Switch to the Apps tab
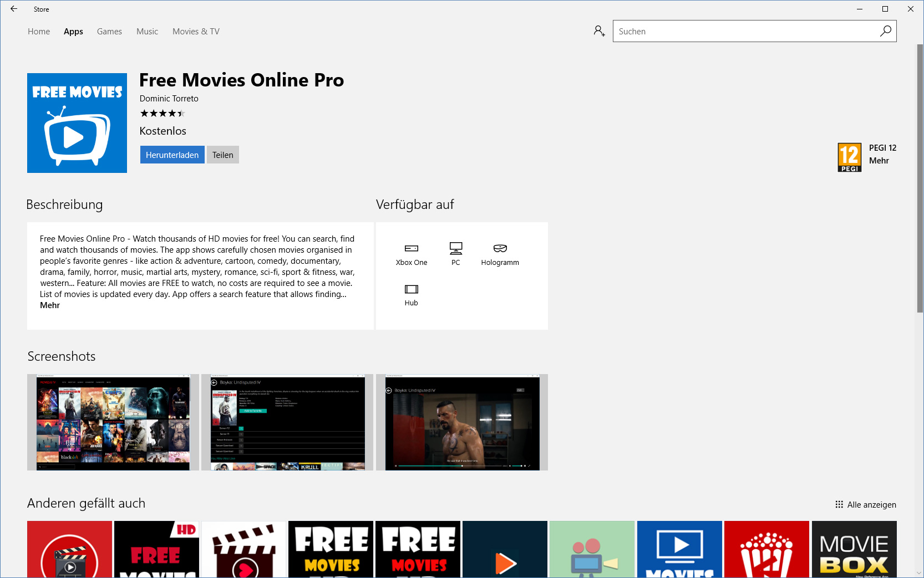 click(73, 32)
